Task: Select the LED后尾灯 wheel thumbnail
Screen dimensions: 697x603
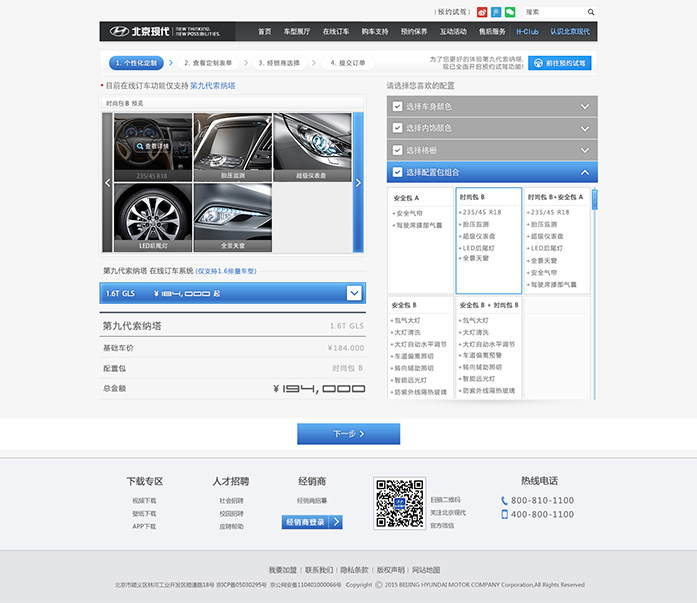Action: pos(152,216)
